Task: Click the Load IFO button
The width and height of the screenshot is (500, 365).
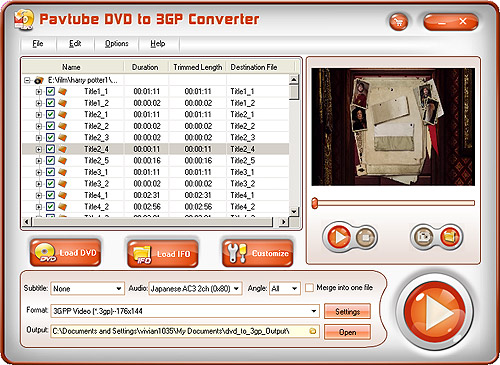Action: pyautogui.click(x=163, y=254)
